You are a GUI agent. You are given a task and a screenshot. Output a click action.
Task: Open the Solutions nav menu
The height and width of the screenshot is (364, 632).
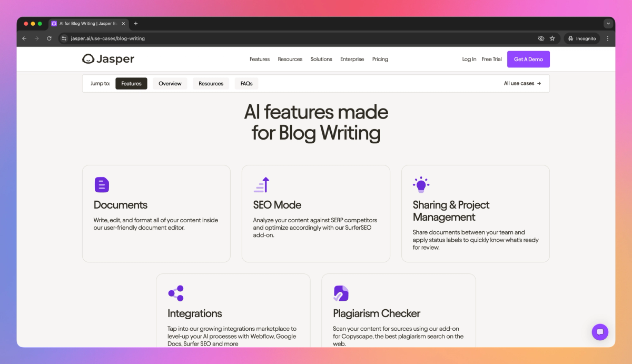pyautogui.click(x=321, y=60)
